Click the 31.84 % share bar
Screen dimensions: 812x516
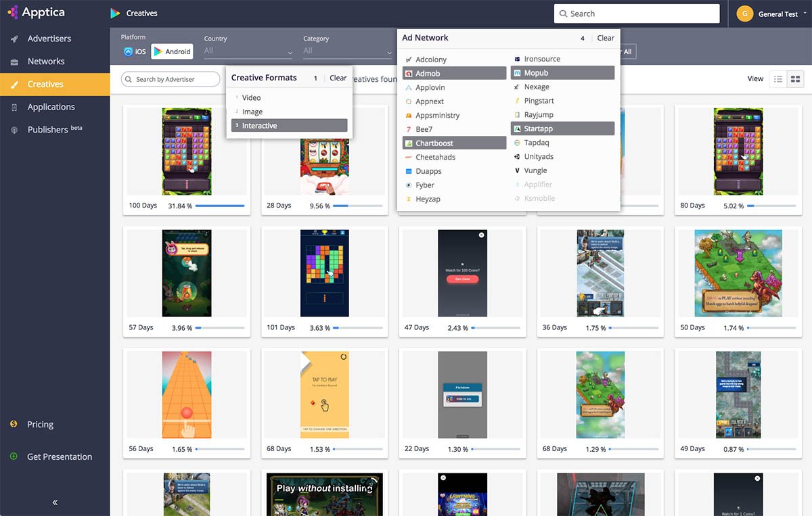tap(220, 206)
